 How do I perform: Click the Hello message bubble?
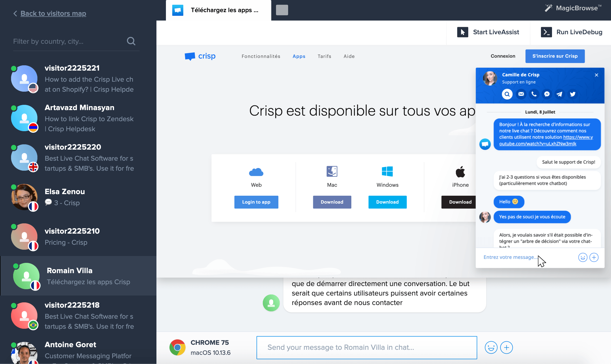509,202
